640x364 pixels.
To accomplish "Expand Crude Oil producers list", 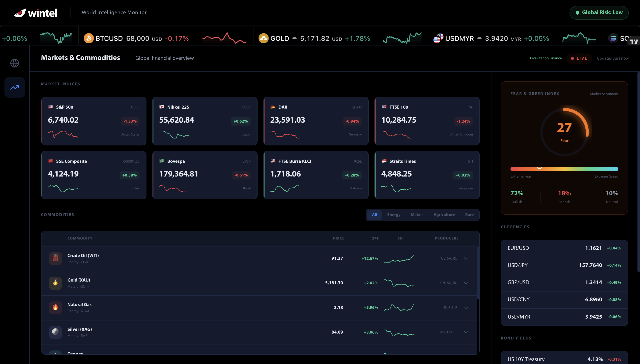I will [x=466, y=258].
